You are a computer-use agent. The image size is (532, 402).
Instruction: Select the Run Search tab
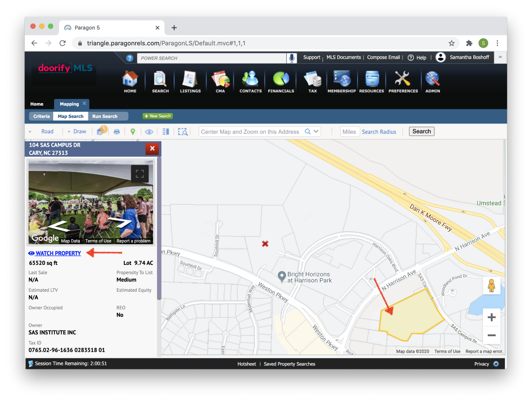(105, 116)
